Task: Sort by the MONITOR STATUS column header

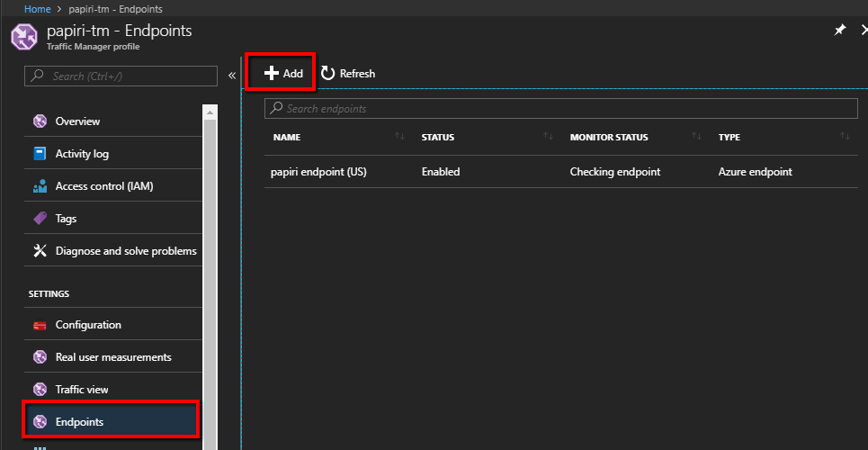Action: pyautogui.click(x=609, y=137)
